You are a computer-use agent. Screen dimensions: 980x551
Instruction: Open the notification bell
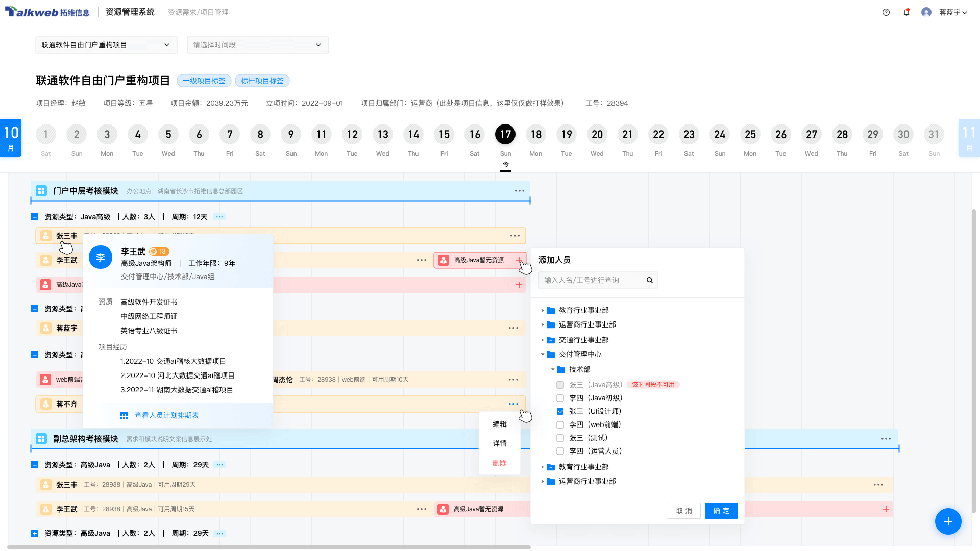click(906, 12)
